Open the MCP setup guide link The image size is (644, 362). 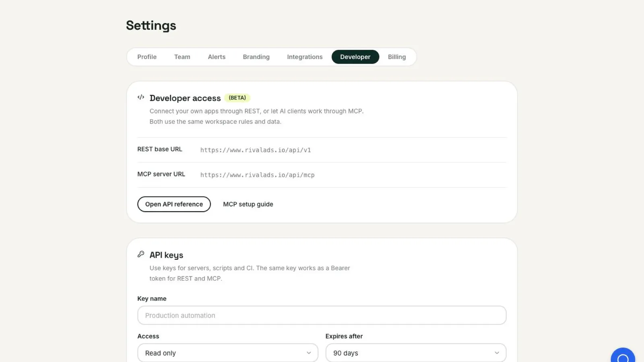248,204
